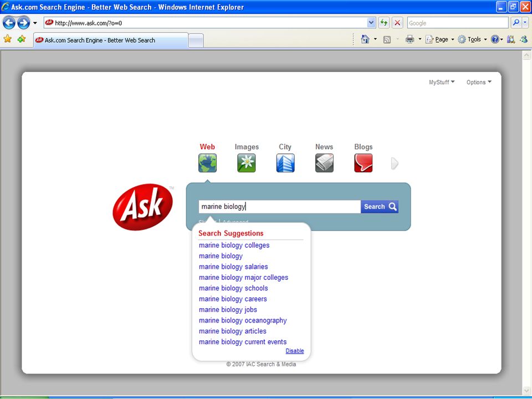Image resolution: width=532 pixels, height=399 pixels.
Task: Open a new blank tab
Action: tap(196, 40)
